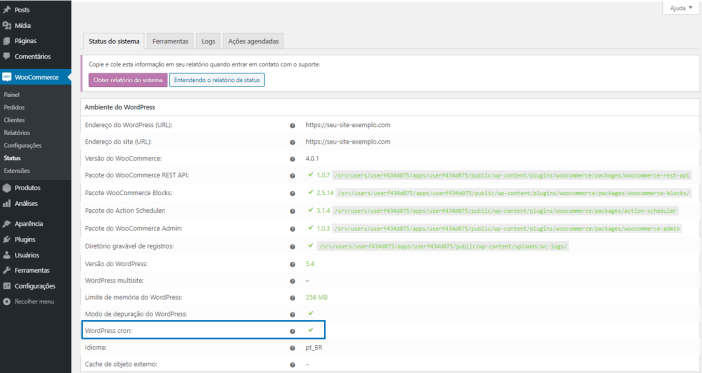
Task: Click the Recolher menu arrow icon
Action: pos(7,301)
